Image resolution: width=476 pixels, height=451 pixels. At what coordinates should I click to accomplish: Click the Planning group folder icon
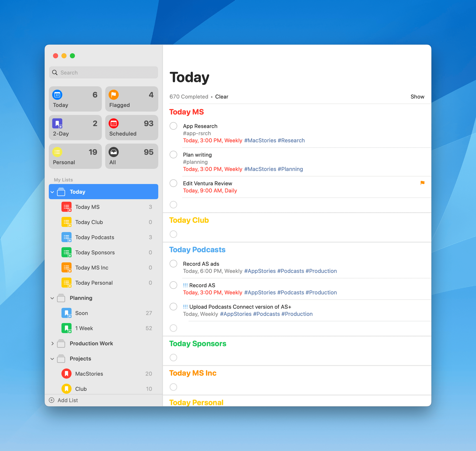point(61,298)
